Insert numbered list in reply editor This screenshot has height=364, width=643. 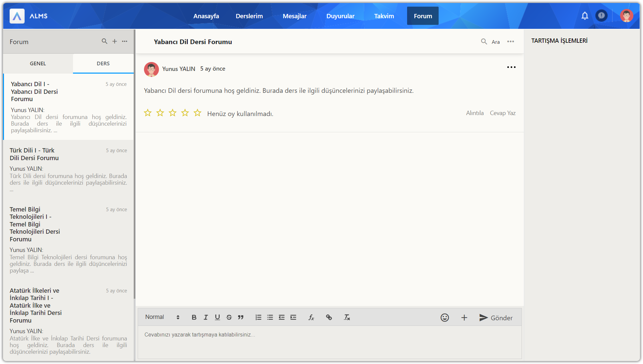click(258, 317)
